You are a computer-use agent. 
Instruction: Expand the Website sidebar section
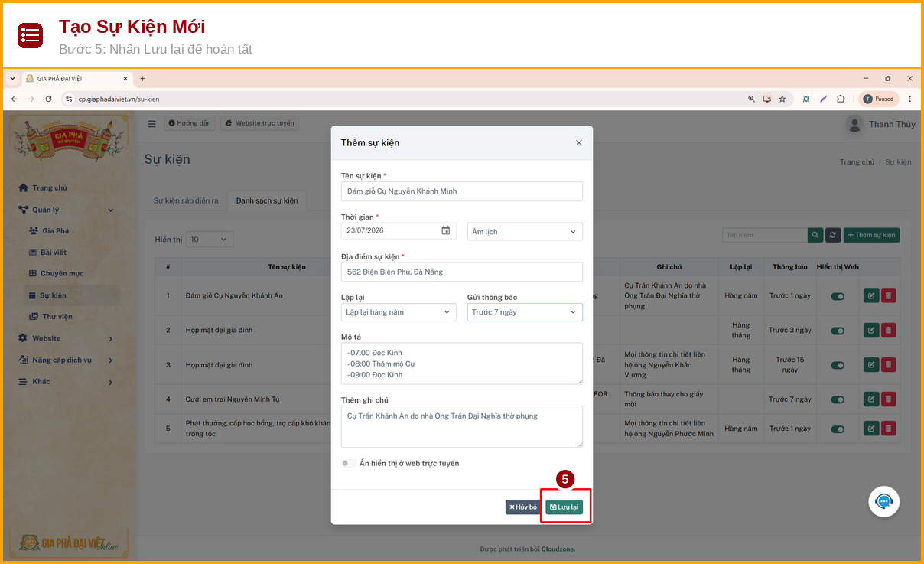pos(67,338)
